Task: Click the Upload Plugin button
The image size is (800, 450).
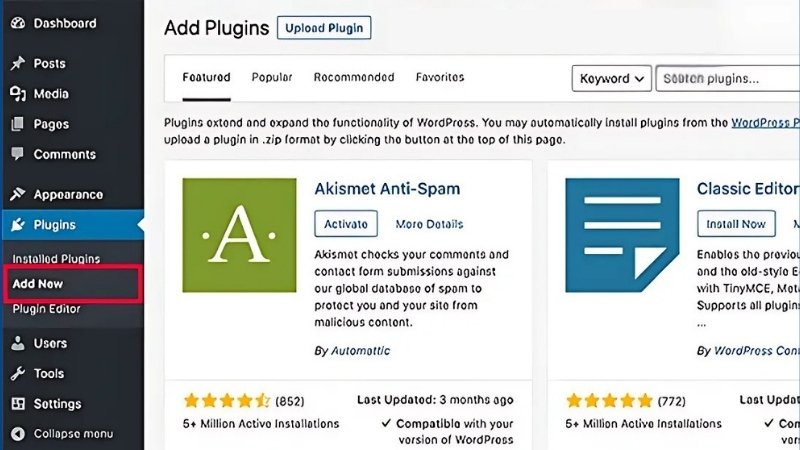Action: tap(324, 28)
